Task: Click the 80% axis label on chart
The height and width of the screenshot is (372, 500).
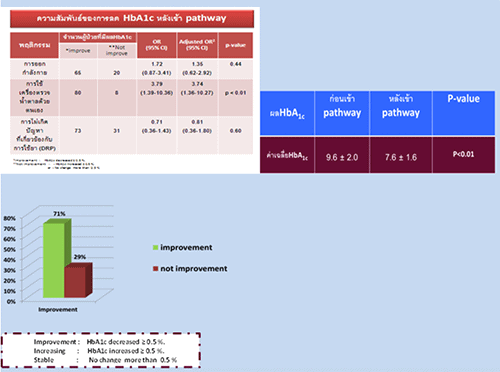Action: click(10, 218)
